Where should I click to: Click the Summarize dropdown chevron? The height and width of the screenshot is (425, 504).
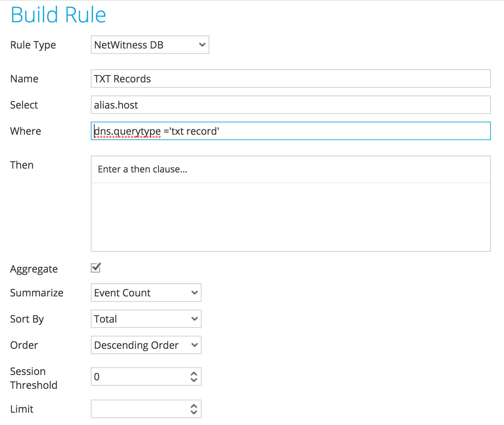(x=194, y=293)
